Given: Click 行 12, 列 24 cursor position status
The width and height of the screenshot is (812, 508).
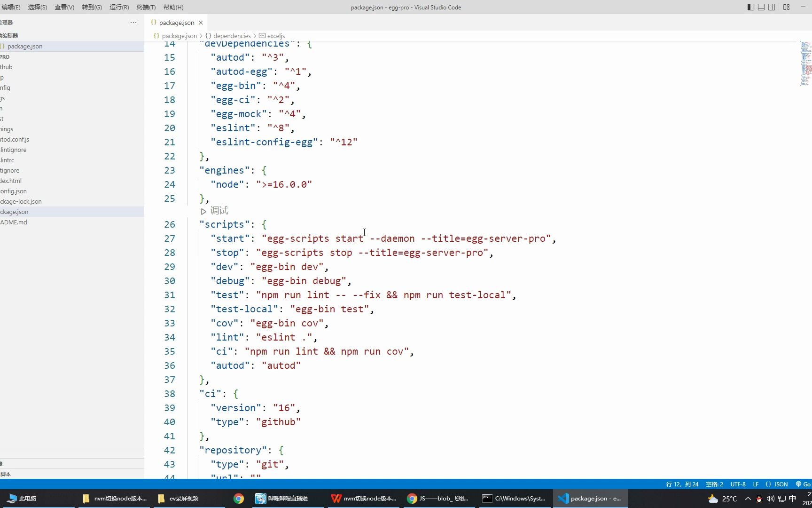Looking at the screenshot, I should tap(682, 484).
